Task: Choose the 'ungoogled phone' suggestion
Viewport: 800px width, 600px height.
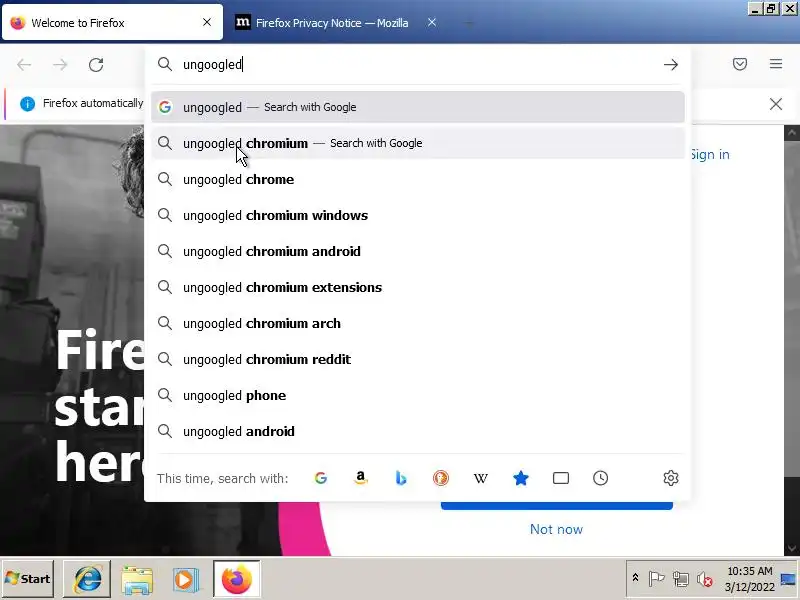Action: 417,395
